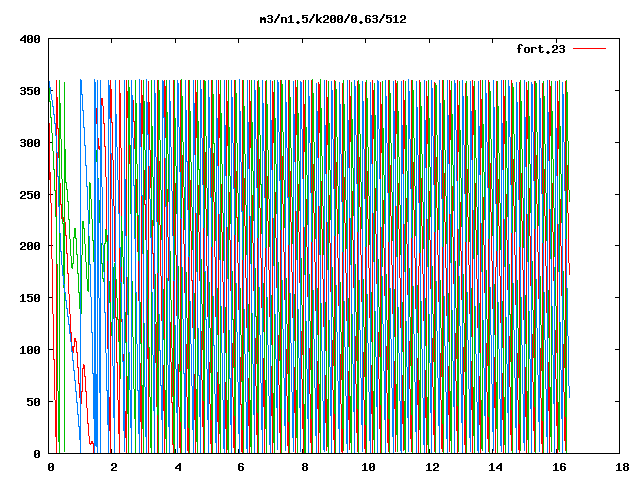640x480 pixels.
Task: Click y-axis label 200
Action: click(x=30, y=246)
